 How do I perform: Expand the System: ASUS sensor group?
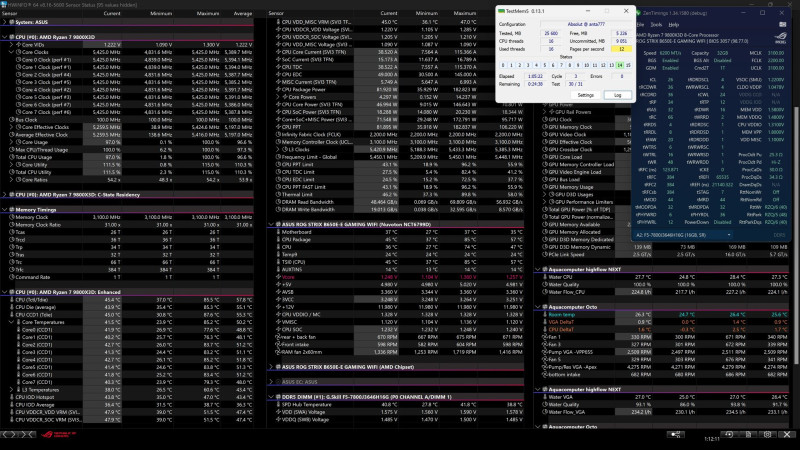click(5, 22)
